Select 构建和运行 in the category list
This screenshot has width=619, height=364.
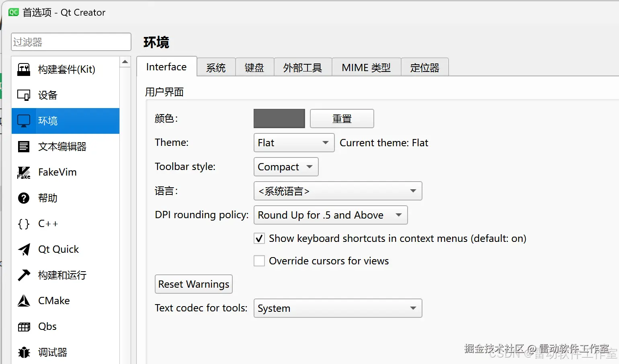pos(66,275)
